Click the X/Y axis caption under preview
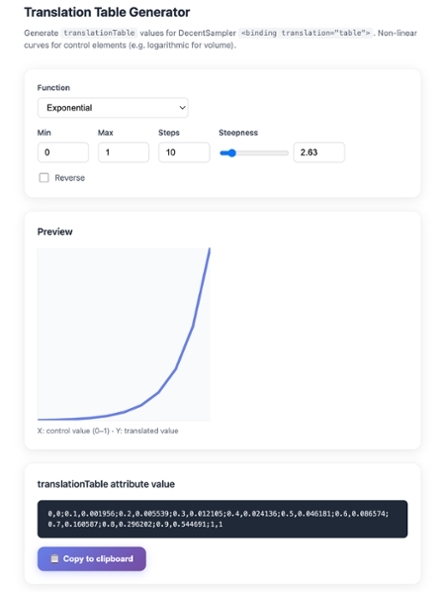Viewport: 444px width, 592px height. (x=108, y=431)
